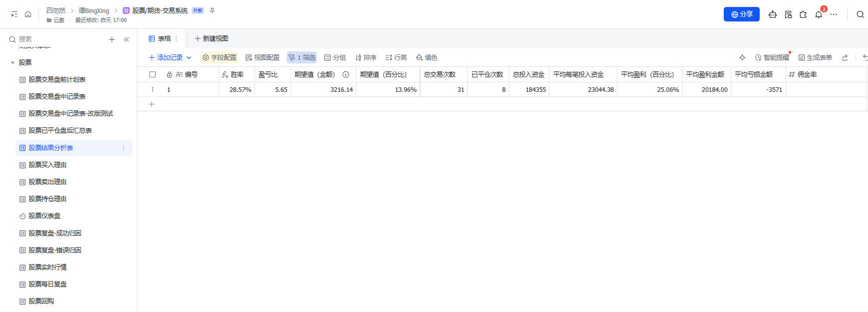
Task: Open the 四勿然 breadcrumb
Action: (56, 10)
